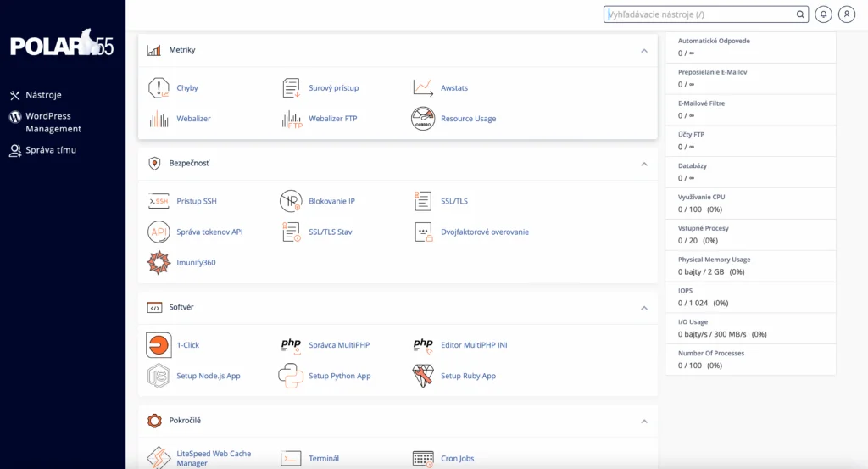The width and height of the screenshot is (868, 469).
Task: Click the Preposielanie E-Mailov statistic
Action: pos(750,79)
